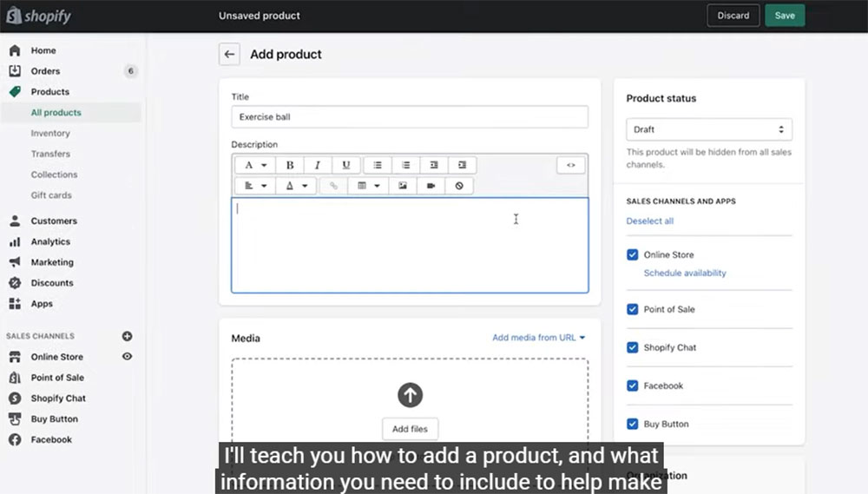868x494 pixels.
Task: Uncheck the Facebook checkbox
Action: (632, 385)
